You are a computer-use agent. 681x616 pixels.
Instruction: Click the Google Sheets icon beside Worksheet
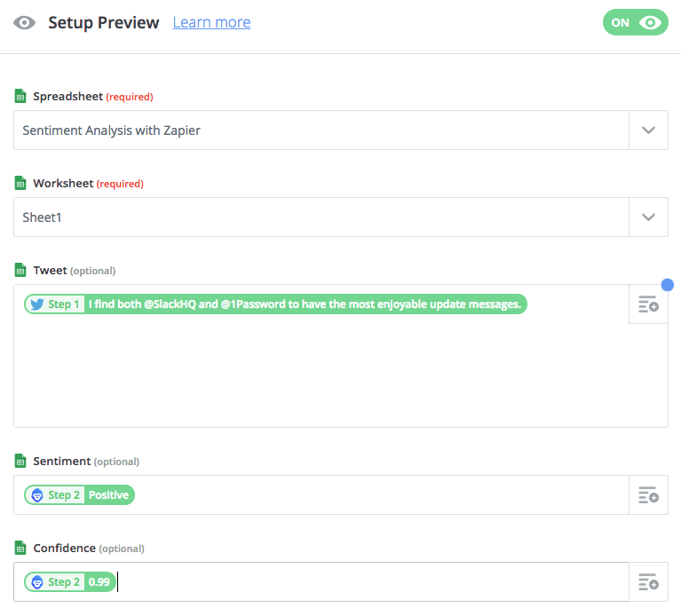(20, 184)
